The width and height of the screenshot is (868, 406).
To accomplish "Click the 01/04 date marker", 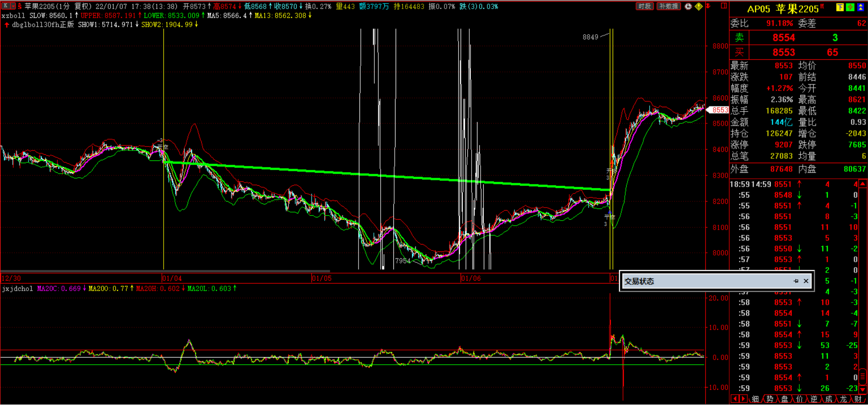I will [172, 279].
